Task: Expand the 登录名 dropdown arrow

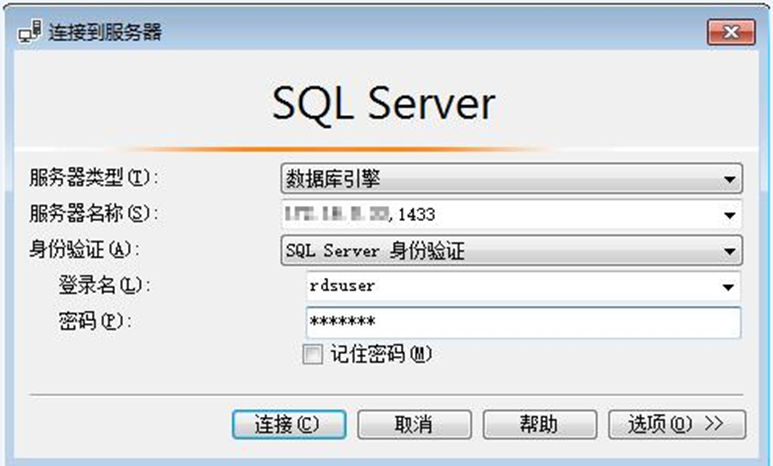Action: point(728,286)
